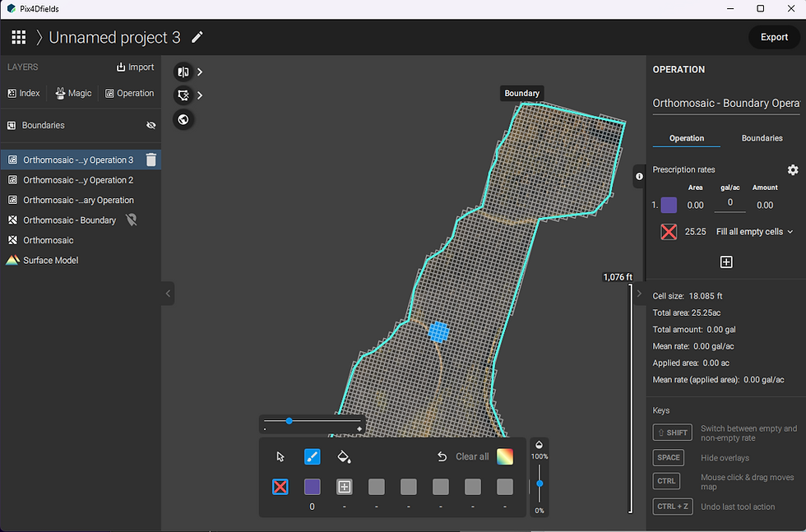Screen dimensions: 806x532
Task: Delete Orthomosaic Operation 3 layer via trash icon
Action: [151, 160]
